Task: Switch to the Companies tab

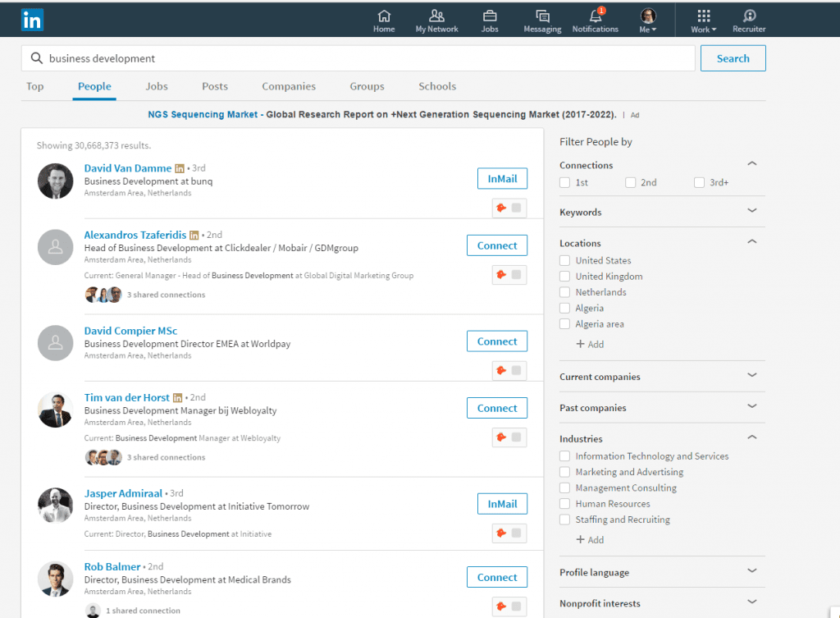Action: point(289,86)
